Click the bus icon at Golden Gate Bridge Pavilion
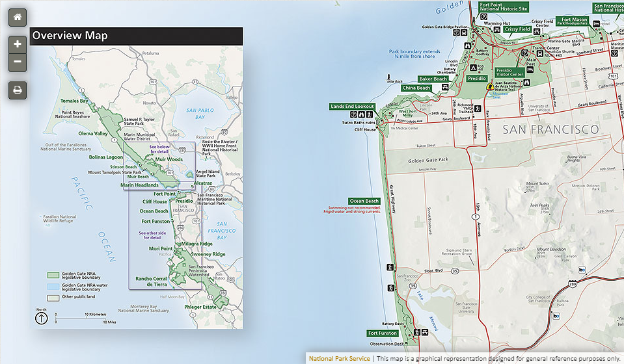Viewport: 624px width, 364px height. (464, 33)
